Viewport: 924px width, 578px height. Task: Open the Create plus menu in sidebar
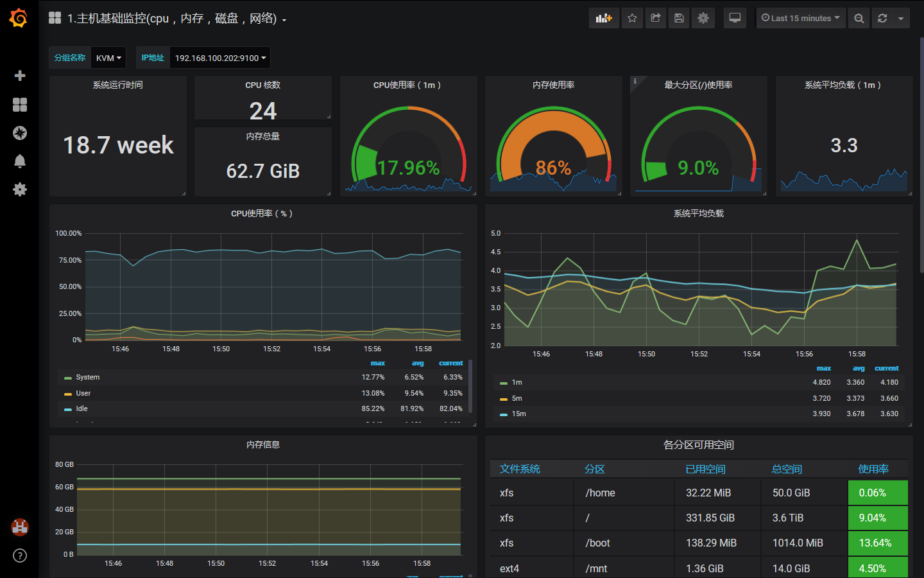coord(20,76)
